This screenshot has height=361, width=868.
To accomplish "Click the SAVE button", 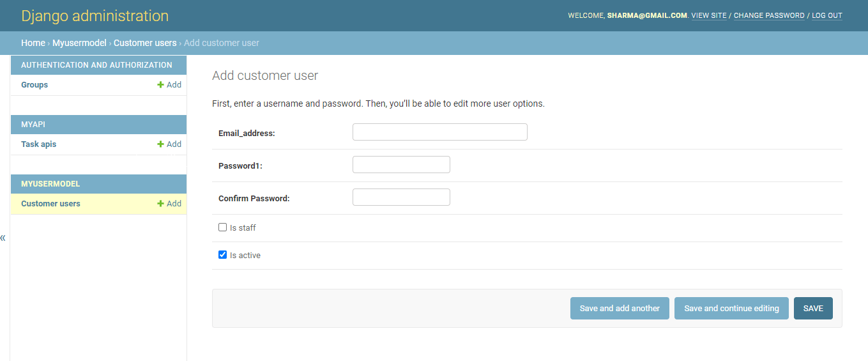I will (813, 309).
